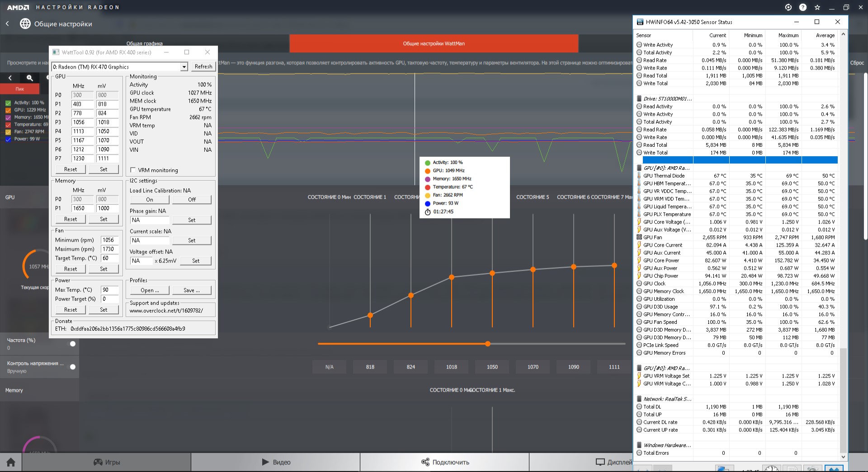
Task: Click Reset in the GPU group
Action: click(x=71, y=169)
